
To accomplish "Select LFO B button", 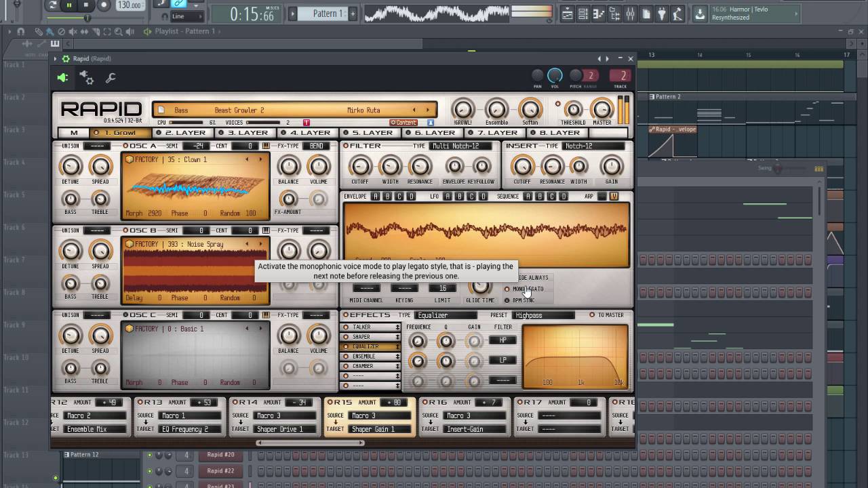I will click(x=459, y=197).
